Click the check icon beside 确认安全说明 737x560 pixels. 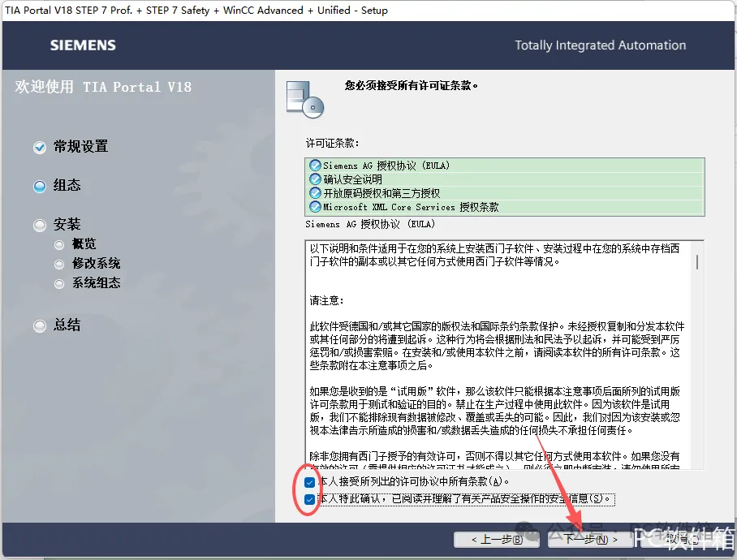tap(315, 179)
